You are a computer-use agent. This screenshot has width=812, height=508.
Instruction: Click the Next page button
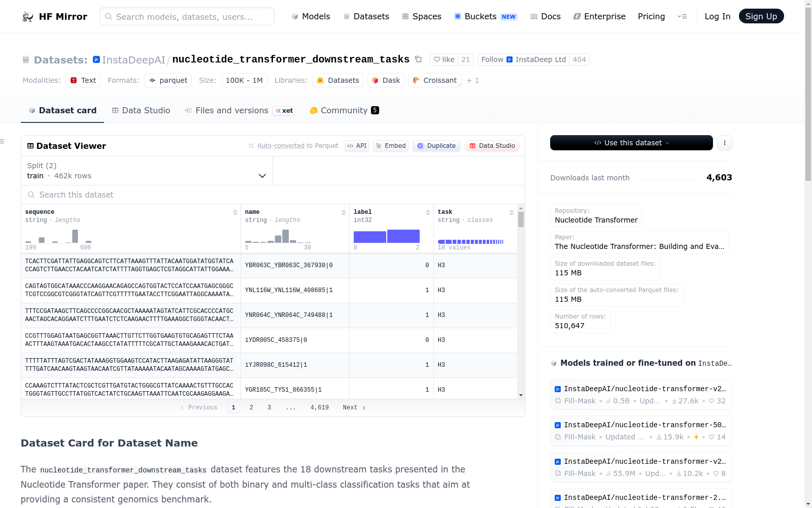[354, 407]
